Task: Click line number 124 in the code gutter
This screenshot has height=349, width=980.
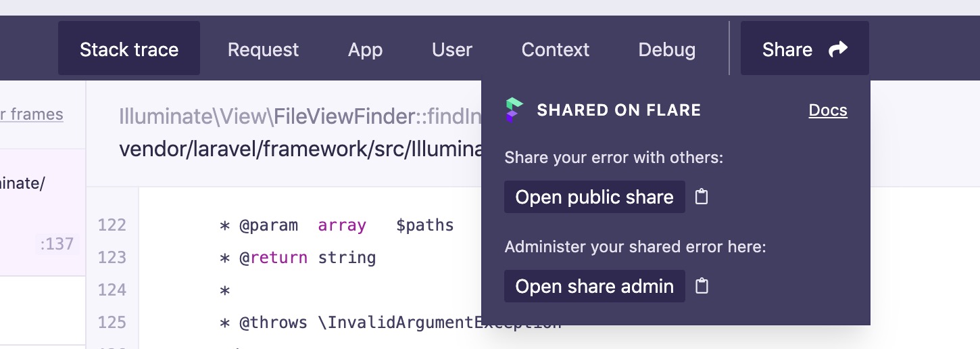Action: coord(112,290)
